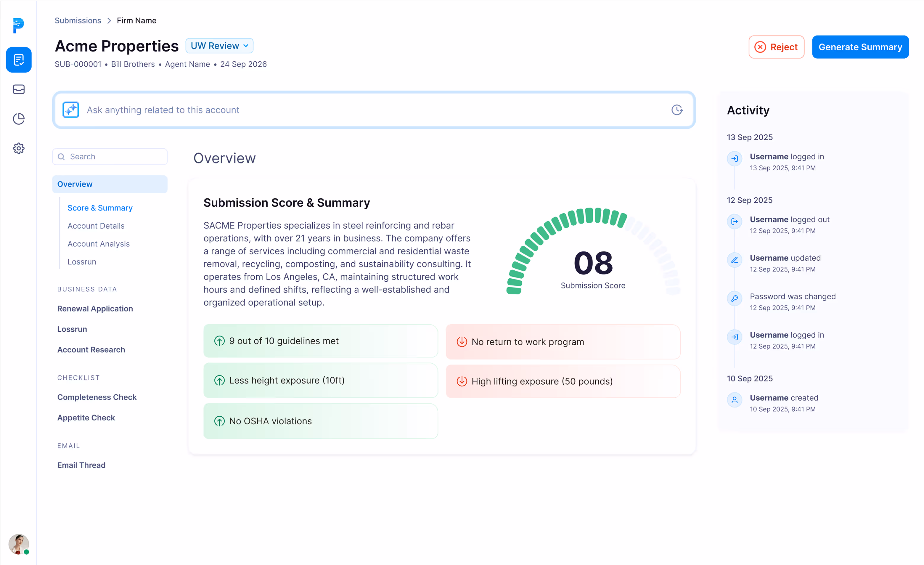
Task: Open the UW Review status dropdown
Action: pyautogui.click(x=219, y=45)
